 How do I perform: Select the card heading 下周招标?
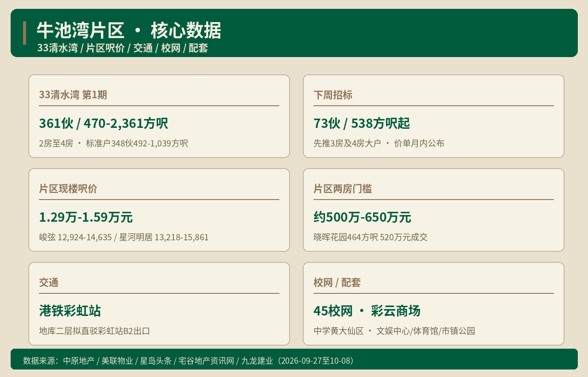(x=333, y=95)
